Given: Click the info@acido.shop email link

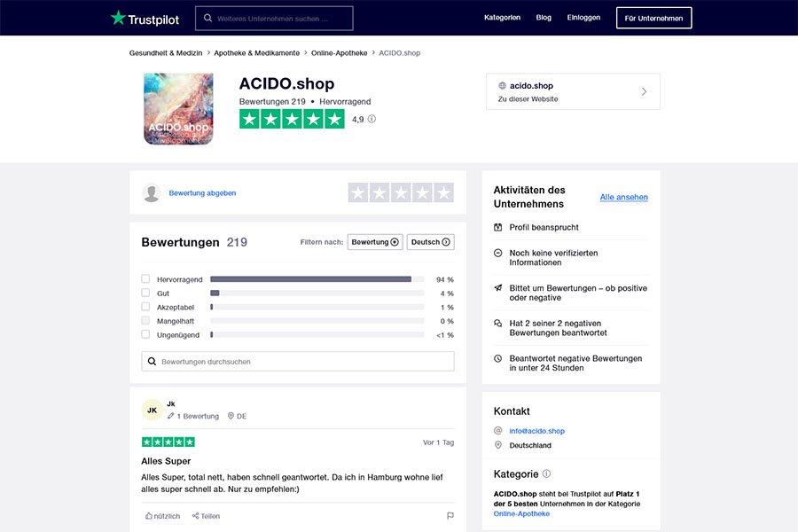Looking at the screenshot, I should pos(537,431).
